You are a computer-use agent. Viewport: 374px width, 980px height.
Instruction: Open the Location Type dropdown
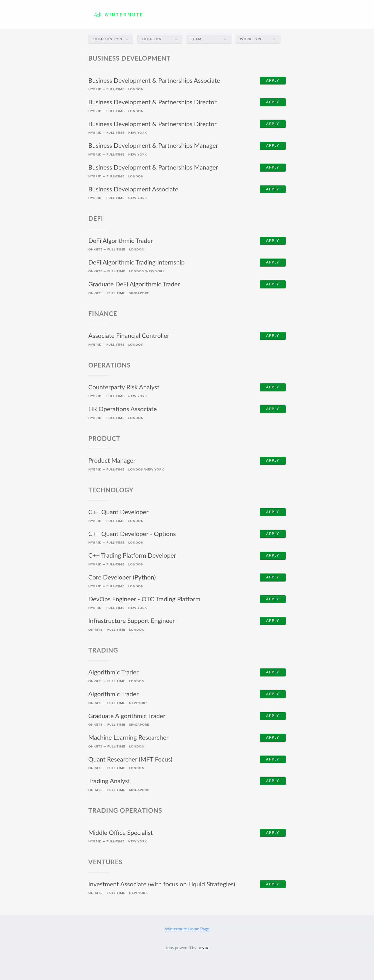pyautogui.click(x=111, y=39)
